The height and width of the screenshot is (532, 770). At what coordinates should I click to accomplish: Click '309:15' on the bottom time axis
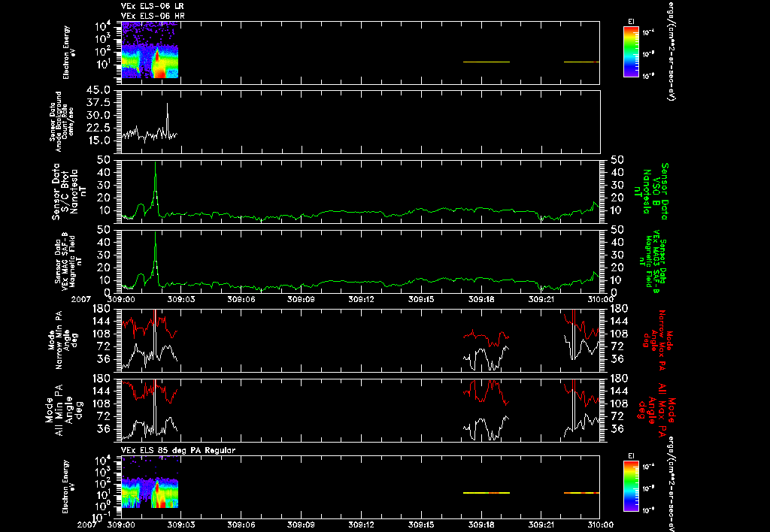(421, 524)
